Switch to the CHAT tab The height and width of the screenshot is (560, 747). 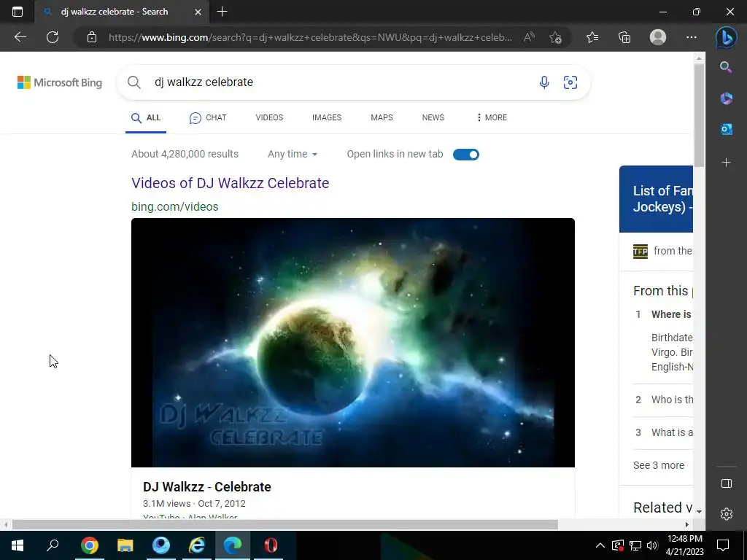(208, 117)
